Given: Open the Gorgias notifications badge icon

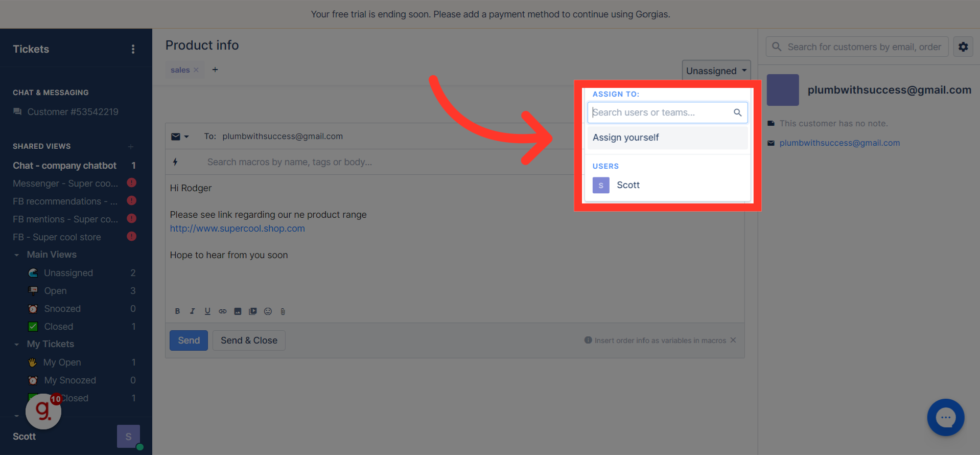Looking at the screenshot, I should (43, 411).
